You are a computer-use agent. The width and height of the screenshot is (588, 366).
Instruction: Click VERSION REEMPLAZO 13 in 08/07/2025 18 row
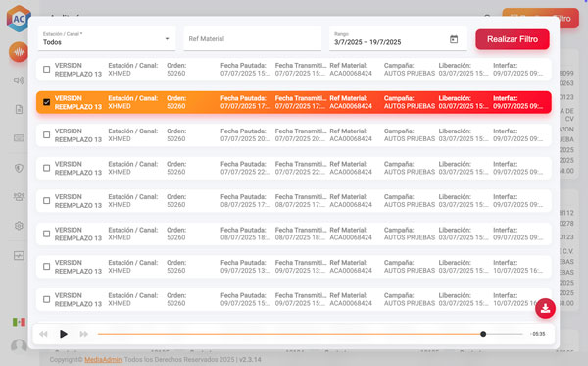[x=78, y=234]
